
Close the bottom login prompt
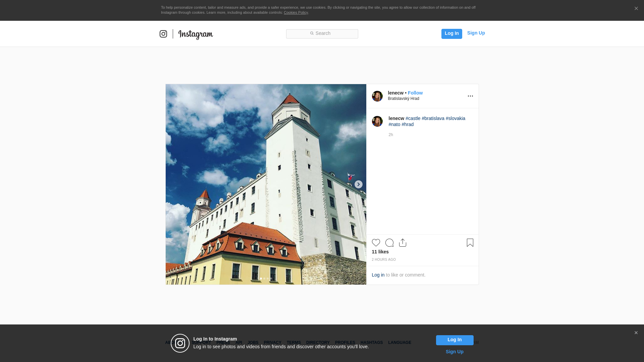point(636,333)
